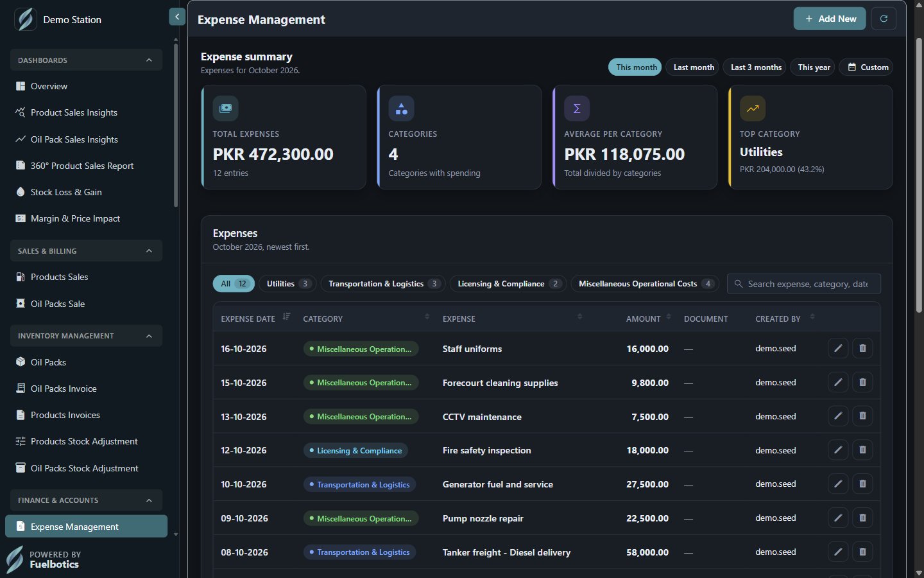
Task: Delete the Pump nozzle repair expense
Action: [x=862, y=518]
